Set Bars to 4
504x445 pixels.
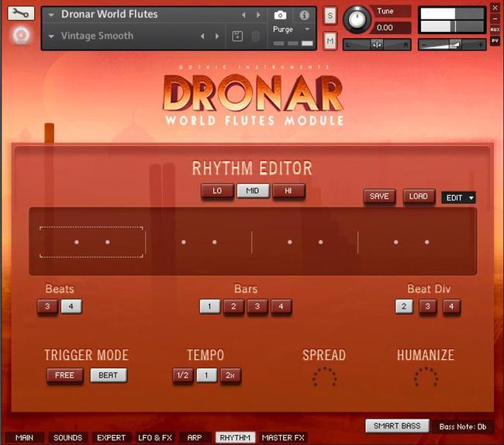click(x=281, y=306)
